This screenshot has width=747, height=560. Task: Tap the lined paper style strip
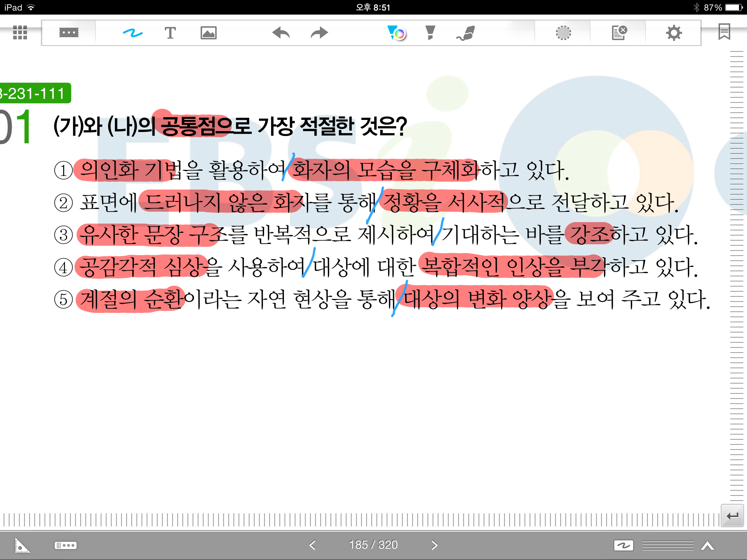[x=668, y=545]
